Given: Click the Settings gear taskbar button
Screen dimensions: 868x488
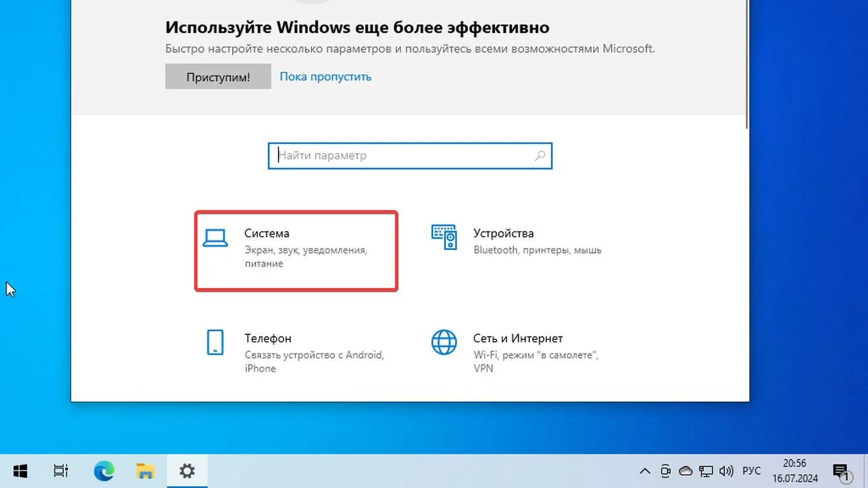Looking at the screenshot, I should (x=187, y=471).
